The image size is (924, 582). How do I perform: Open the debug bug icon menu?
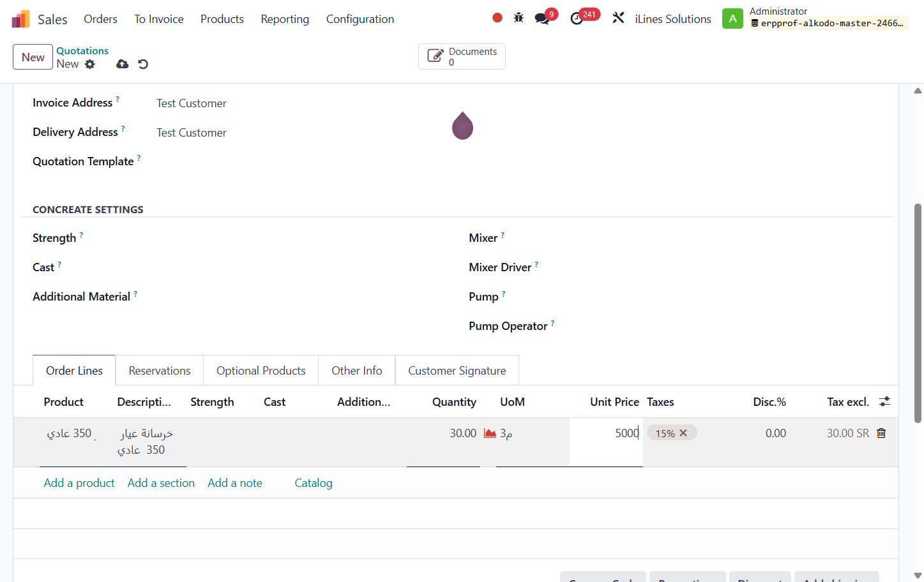tap(519, 18)
